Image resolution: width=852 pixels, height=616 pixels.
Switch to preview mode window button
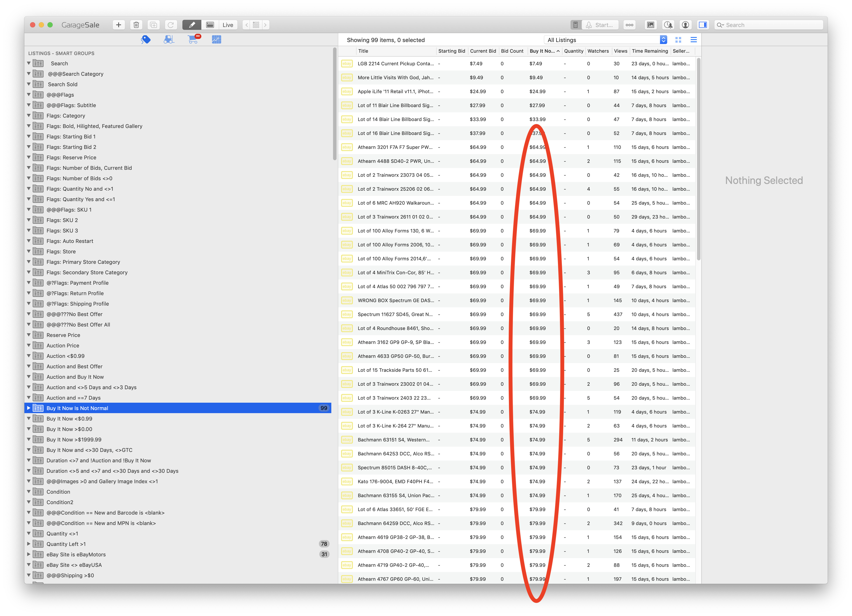pyautogui.click(x=210, y=25)
